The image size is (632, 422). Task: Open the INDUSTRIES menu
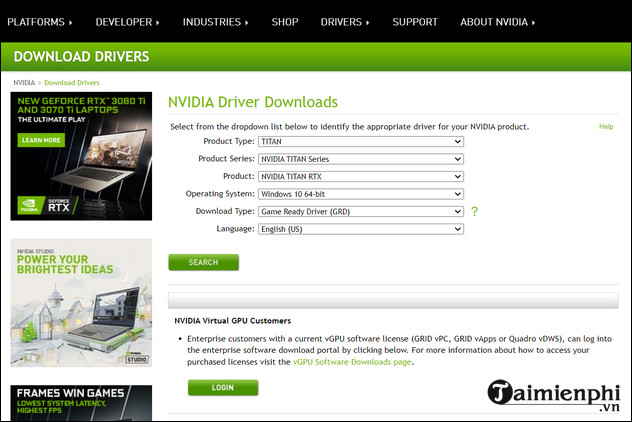pyautogui.click(x=215, y=22)
